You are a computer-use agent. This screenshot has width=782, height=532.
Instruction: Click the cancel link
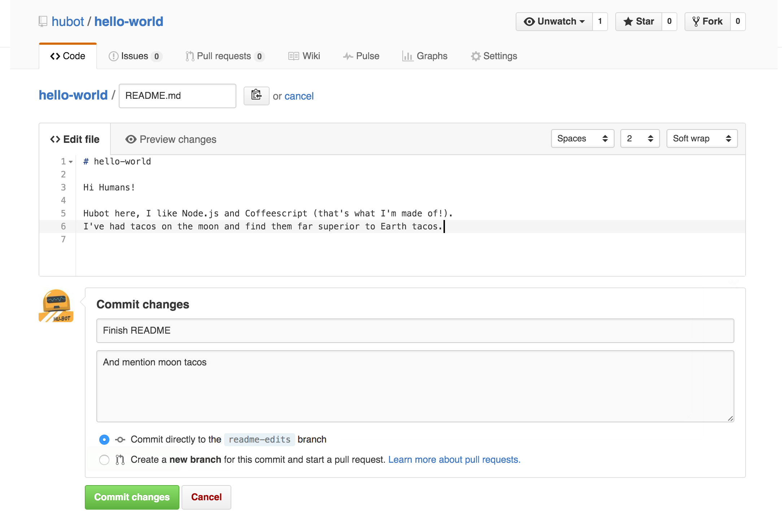[x=299, y=95]
